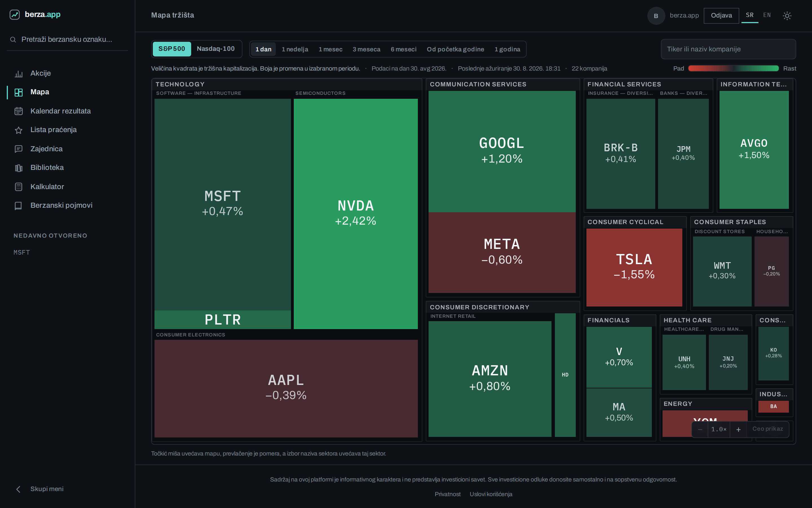Select the 1 nedelja period
812x508 pixels.
click(295, 49)
